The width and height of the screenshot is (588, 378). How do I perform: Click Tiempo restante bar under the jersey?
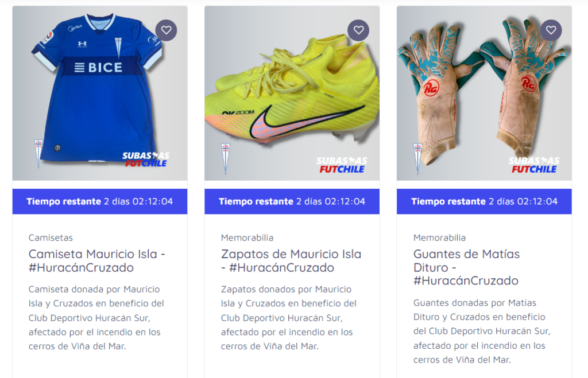(x=100, y=201)
